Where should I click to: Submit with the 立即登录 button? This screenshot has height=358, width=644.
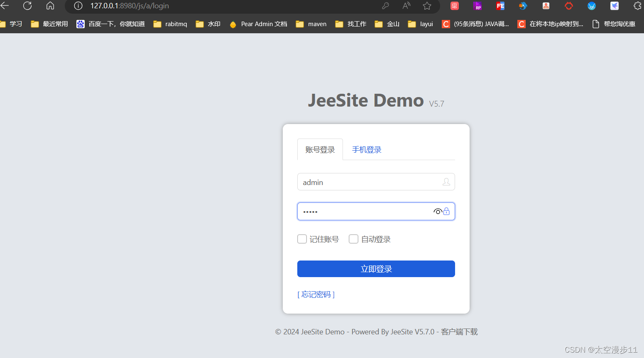[x=376, y=269]
